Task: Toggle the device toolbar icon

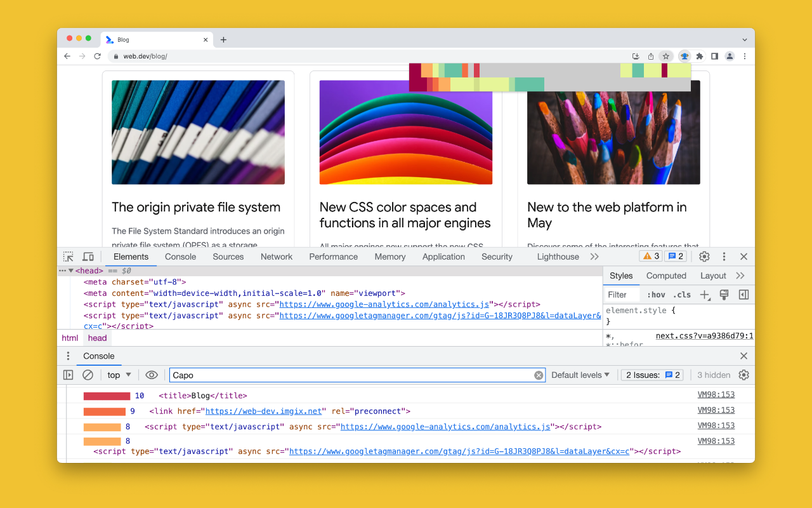Action: [88, 257]
